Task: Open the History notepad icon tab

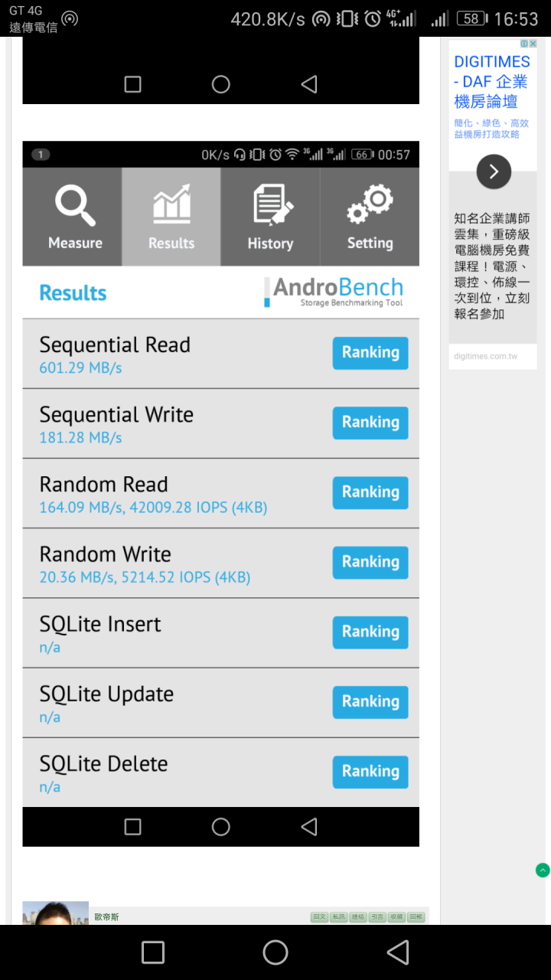Action: click(270, 217)
